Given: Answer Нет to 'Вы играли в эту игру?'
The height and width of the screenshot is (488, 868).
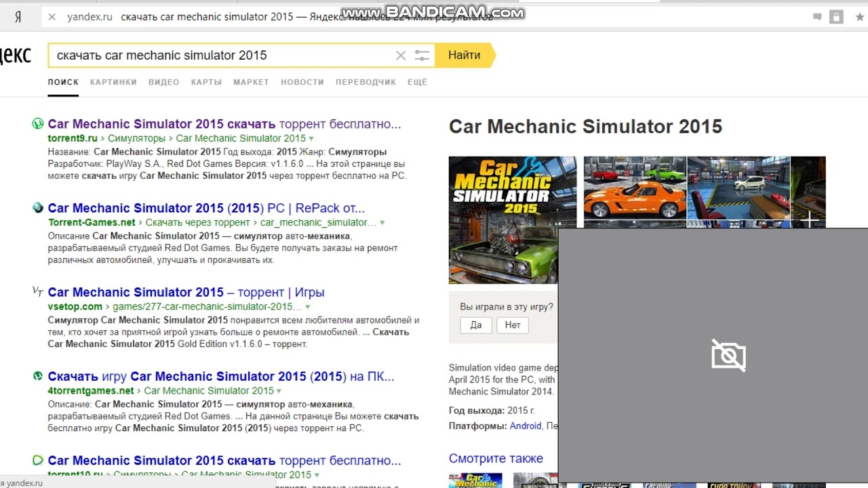Looking at the screenshot, I should [x=513, y=325].
